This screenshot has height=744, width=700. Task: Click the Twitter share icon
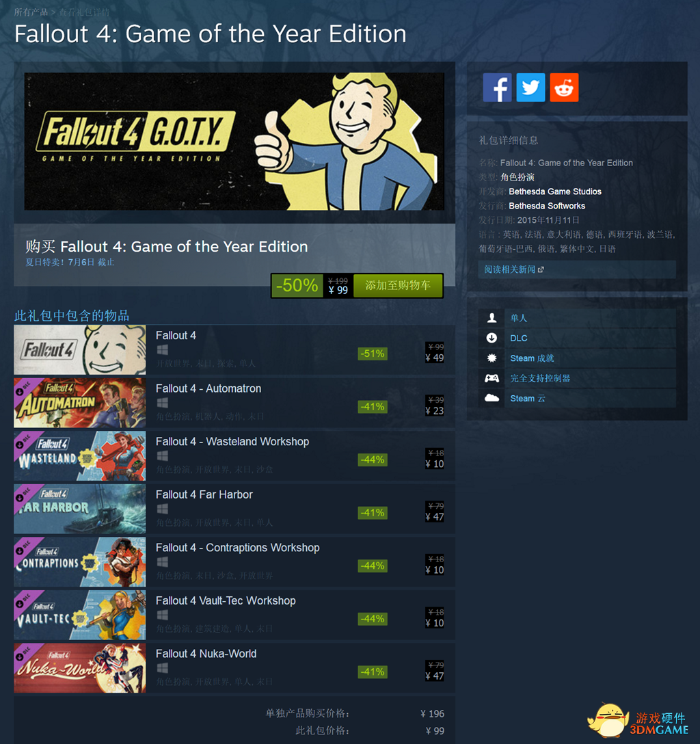coord(530,88)
